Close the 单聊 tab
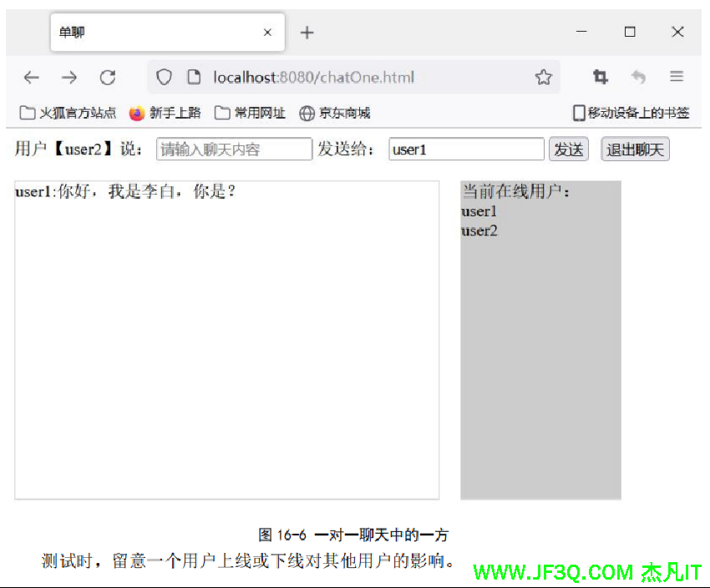The height and width of the screenshot is (588, 710). tap(267, 33)
